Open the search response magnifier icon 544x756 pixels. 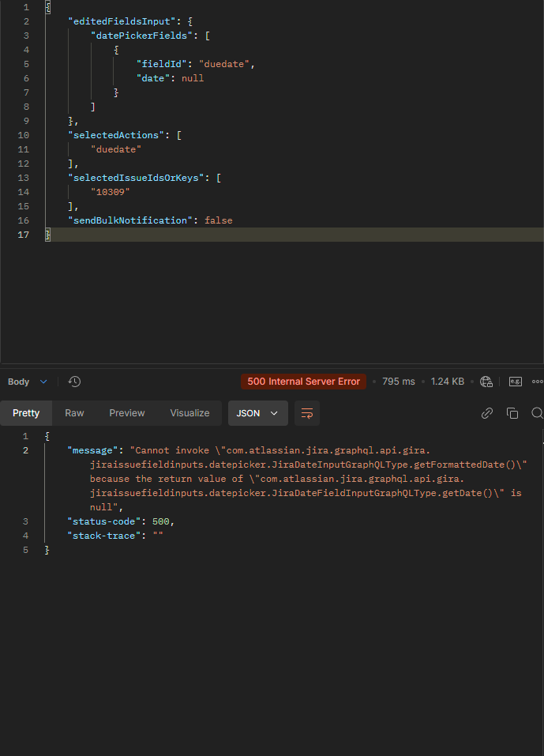click(537, 413)
